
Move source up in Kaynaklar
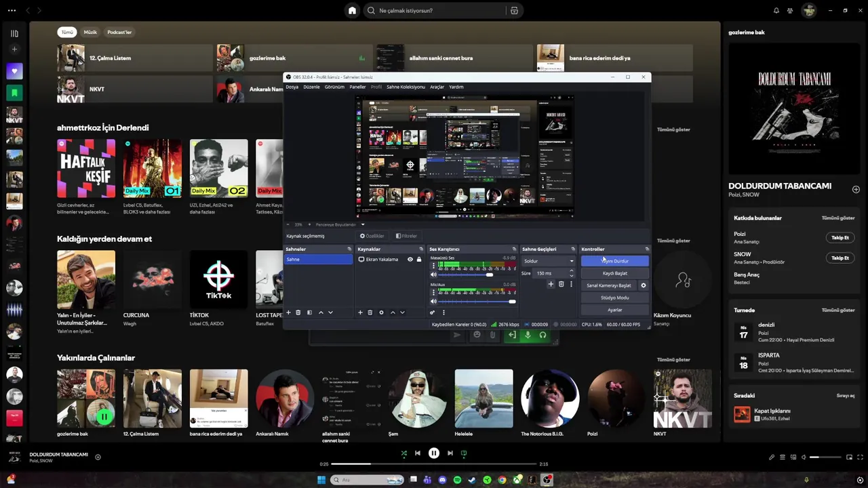tap(393, 312)
